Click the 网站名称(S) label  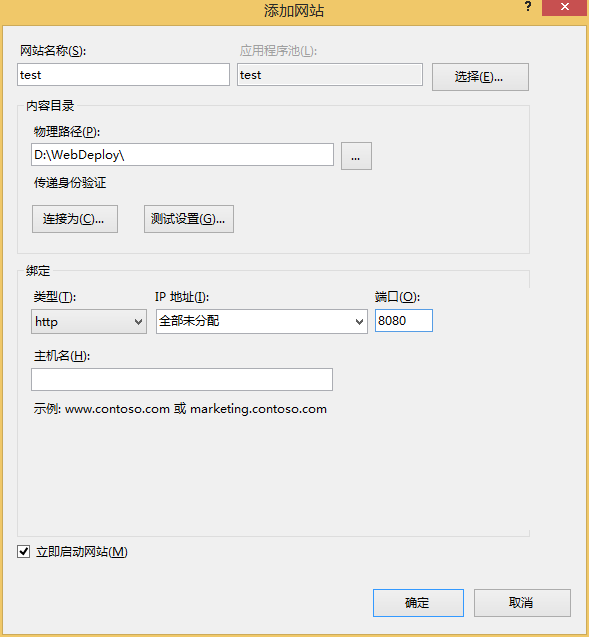click(x=53, y=51)
